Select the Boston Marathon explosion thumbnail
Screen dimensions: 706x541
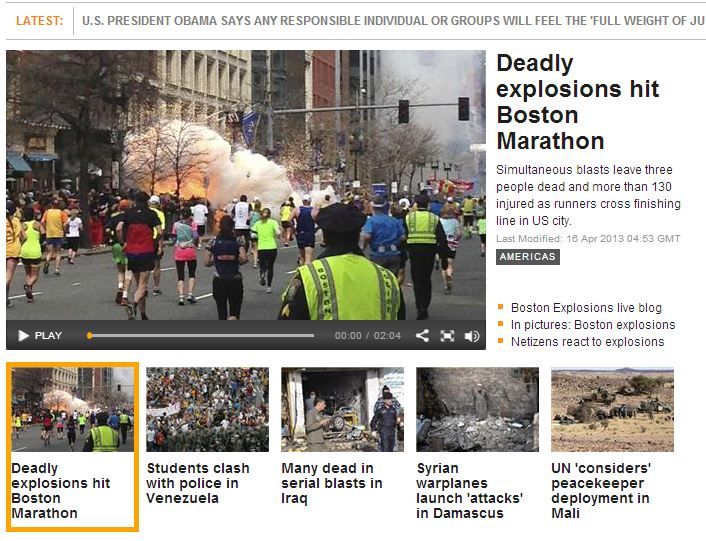(x=71, y=410)
